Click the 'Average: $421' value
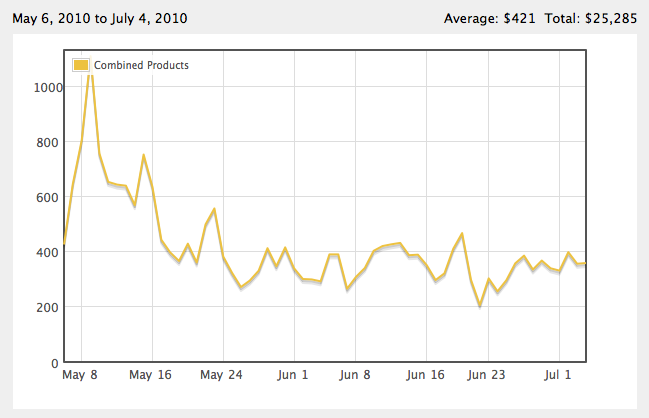The image size is (649, 418). [490, 19]
